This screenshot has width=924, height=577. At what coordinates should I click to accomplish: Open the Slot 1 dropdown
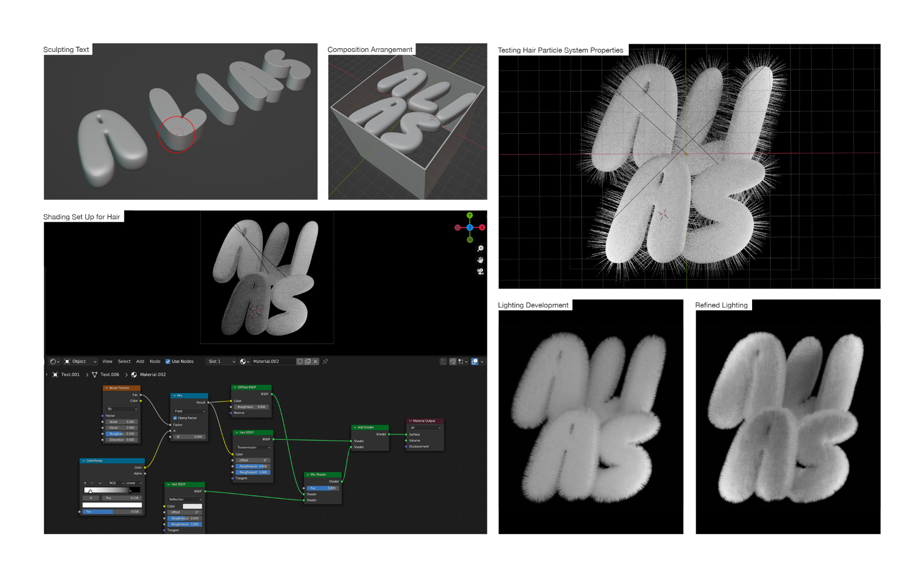(221, 361)
